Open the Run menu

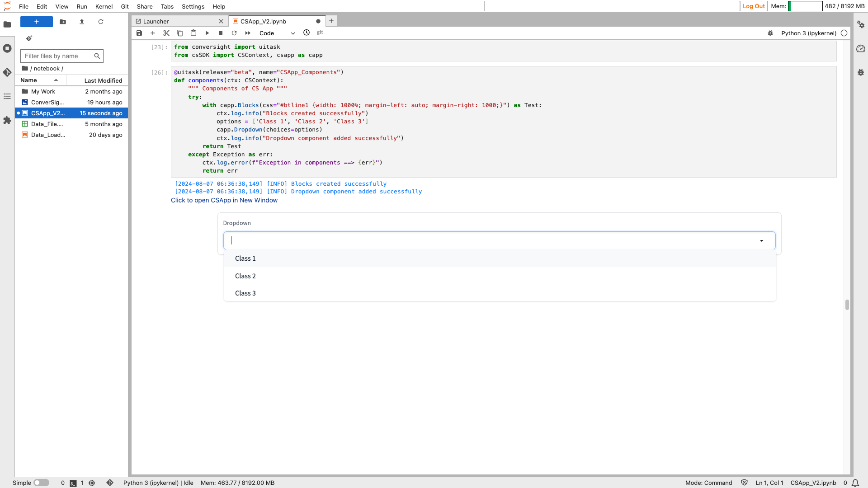(x=82, y=6)
